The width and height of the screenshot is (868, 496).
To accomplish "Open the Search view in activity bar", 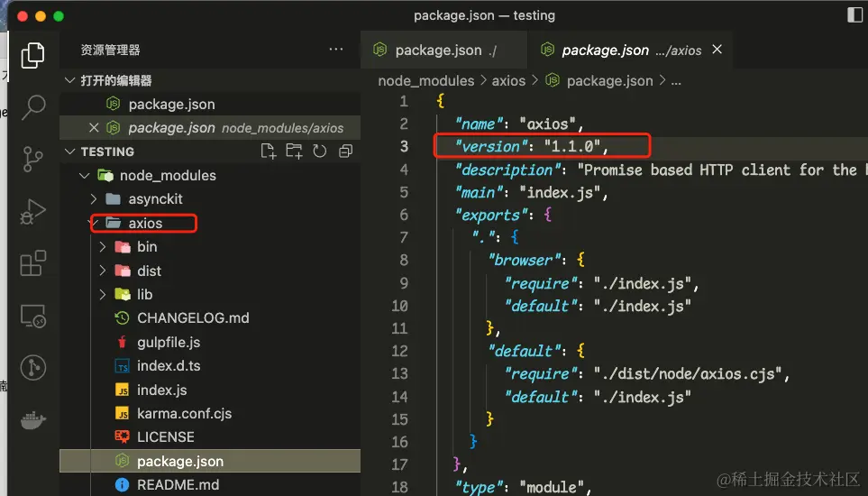I will click(x=33, y=106).
